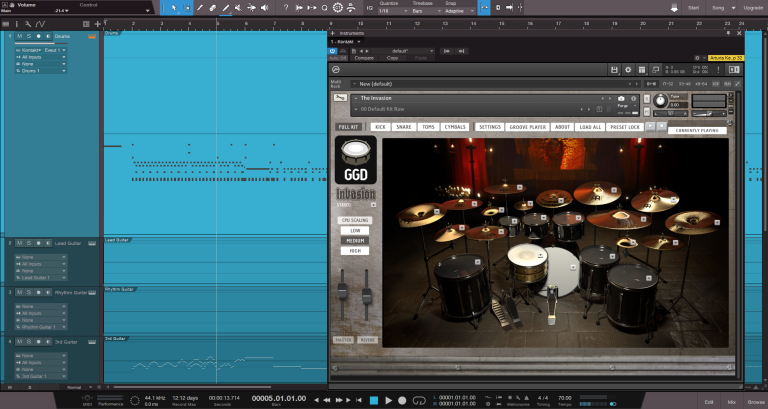Click the Kontakt camera snapshot icon

620,98
